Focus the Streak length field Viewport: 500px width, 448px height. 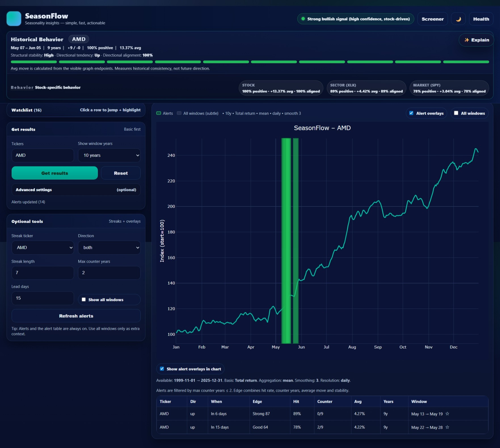pos(43,273)
